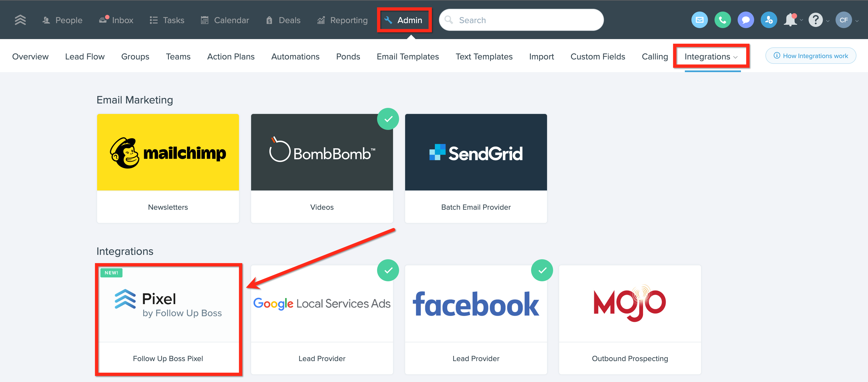Open the Automations tab
The image size is (868, 382).
tap(295, 57)
